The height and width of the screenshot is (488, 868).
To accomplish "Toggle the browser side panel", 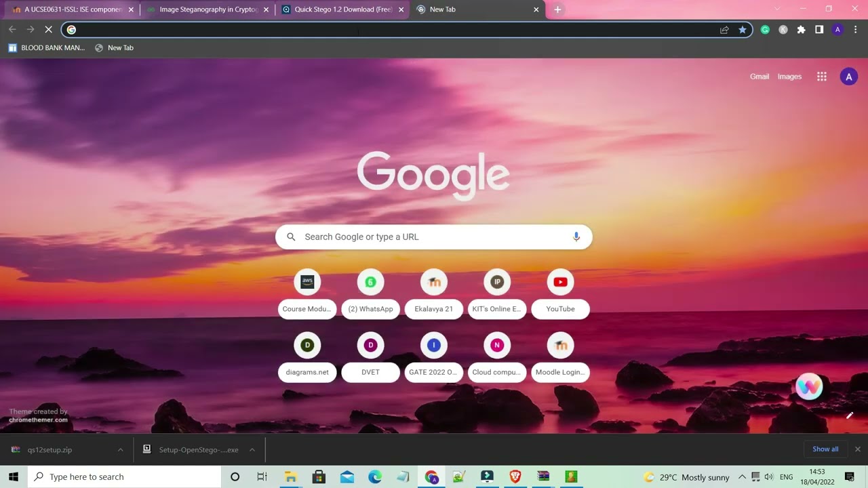I will point(819,30).
